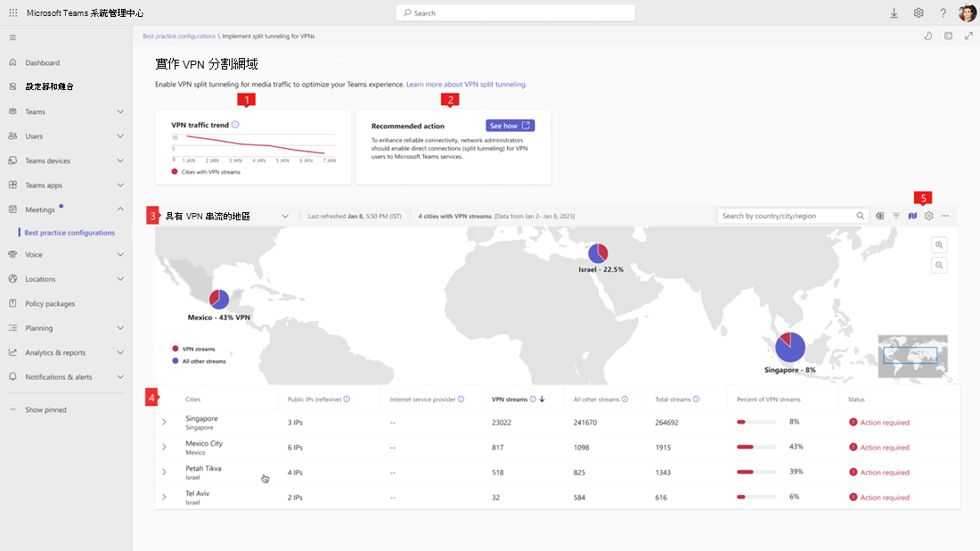This screenshot has width=980, height=551.
Task: Expand the Singapore table row
Action: pyautogui.click(x=165, y=422)
